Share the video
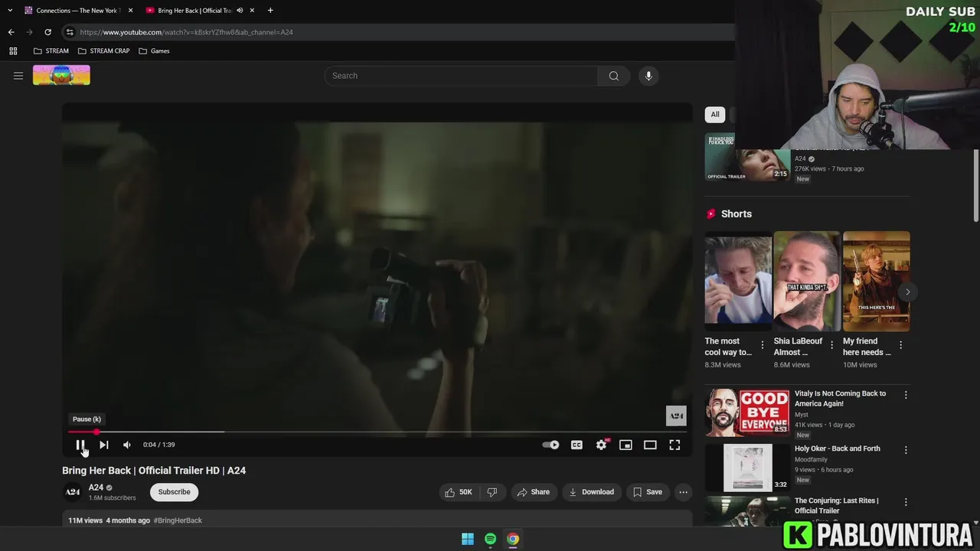The height and width of the screenshot is (551, 980). pos(532,492)
